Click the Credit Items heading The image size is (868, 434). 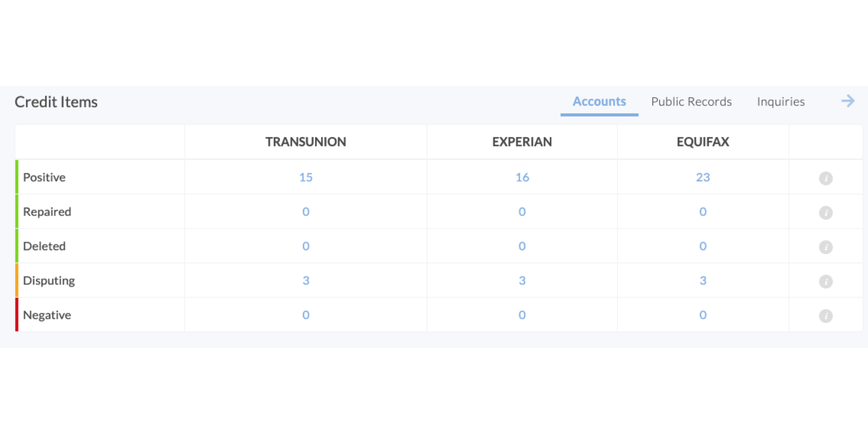click(56, 102)
